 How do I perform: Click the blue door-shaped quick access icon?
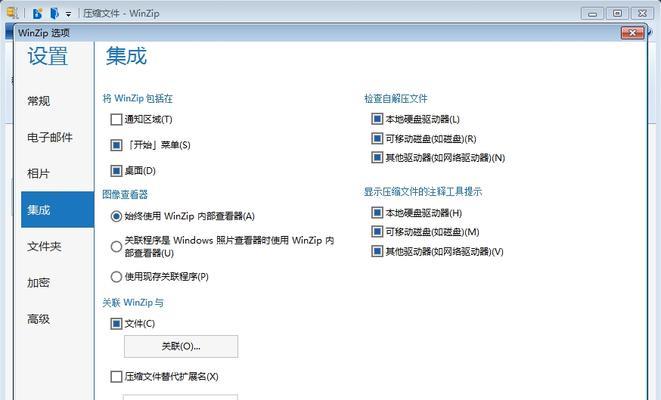pos(54,13)
